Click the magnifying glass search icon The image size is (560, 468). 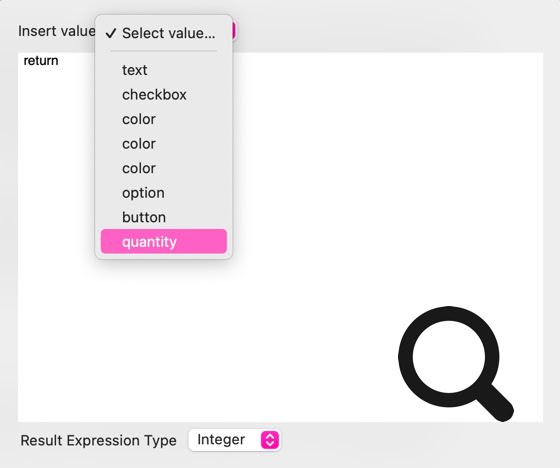point(455,364)
